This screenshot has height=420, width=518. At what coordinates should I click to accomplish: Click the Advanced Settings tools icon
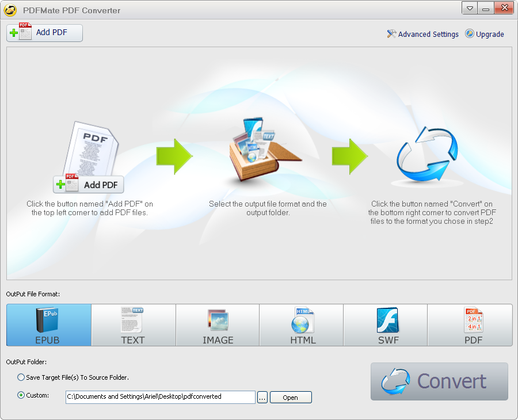(x=391, y=34)
